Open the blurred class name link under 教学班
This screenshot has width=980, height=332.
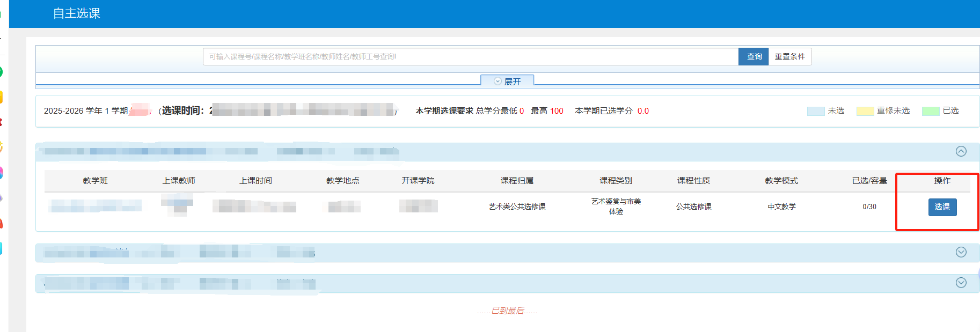click(x=96, y=206)
